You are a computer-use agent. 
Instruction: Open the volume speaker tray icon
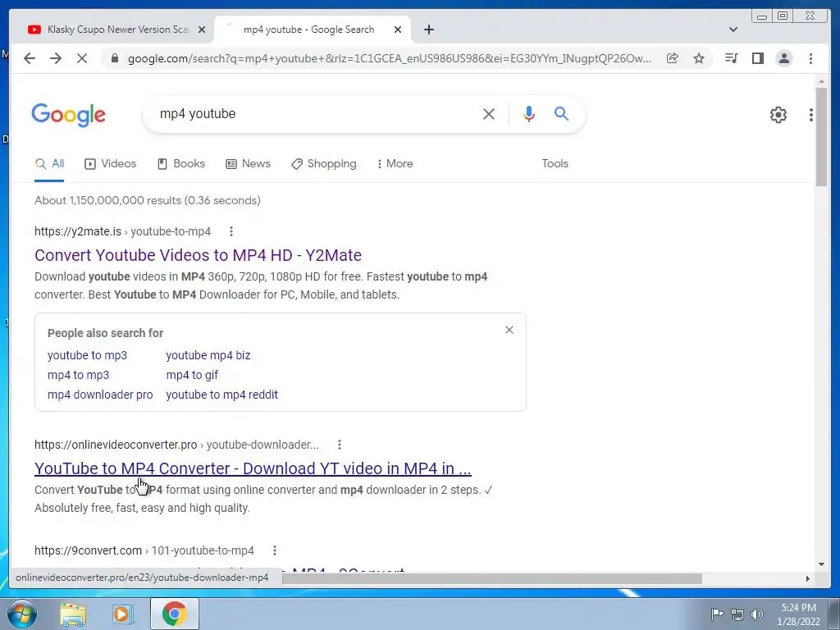tap(757, 614)
